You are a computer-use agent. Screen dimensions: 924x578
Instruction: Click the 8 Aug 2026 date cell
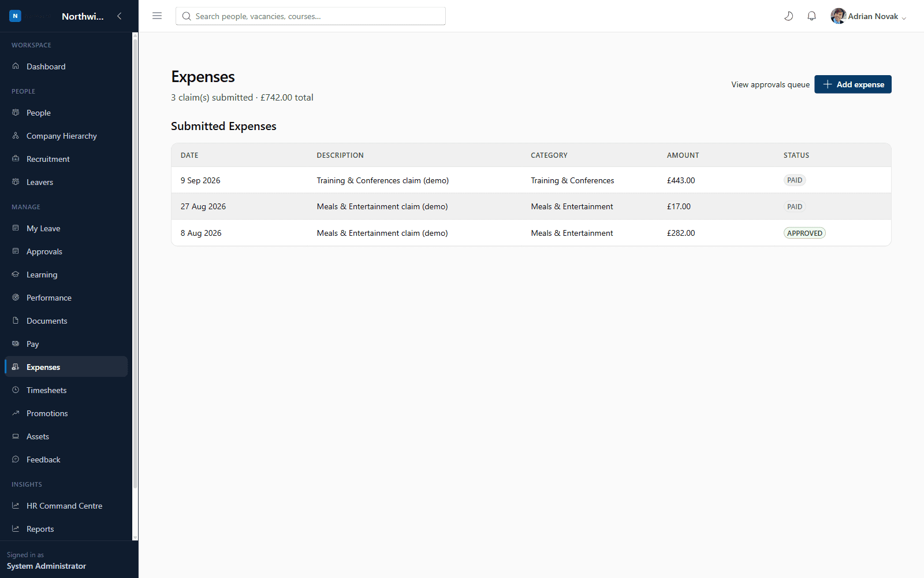[201, 233]
